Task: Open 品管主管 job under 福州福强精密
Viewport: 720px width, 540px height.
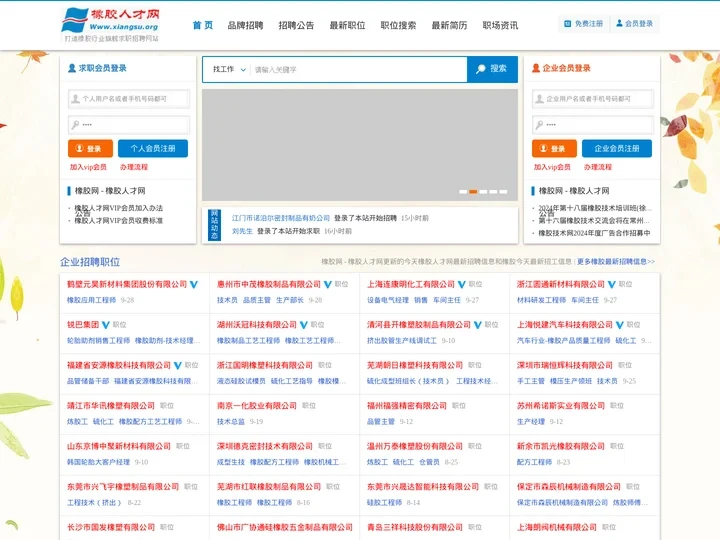Action: click(x=381, y=421)
